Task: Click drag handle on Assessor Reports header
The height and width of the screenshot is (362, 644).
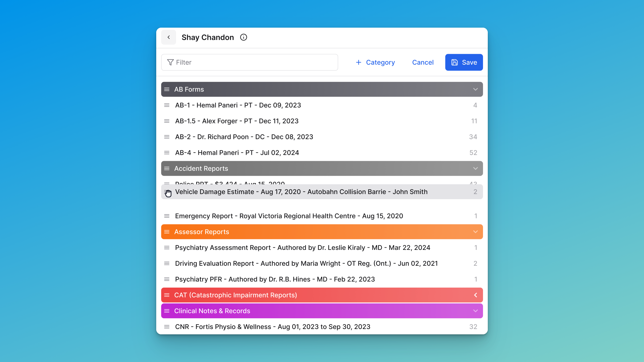Action: click(x=167, y=232)
